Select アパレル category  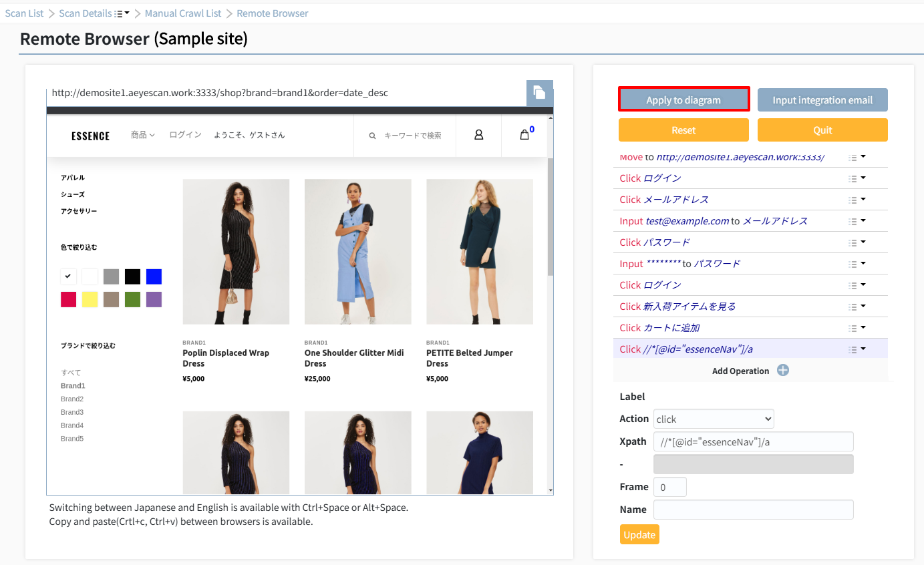point(73,178)
